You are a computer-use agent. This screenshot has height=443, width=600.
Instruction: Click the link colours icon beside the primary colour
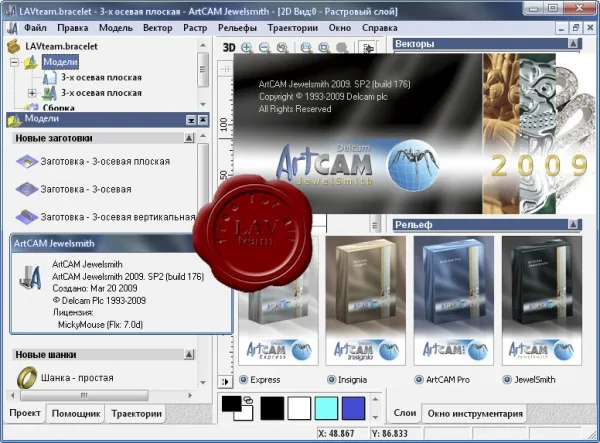point(248,401)
